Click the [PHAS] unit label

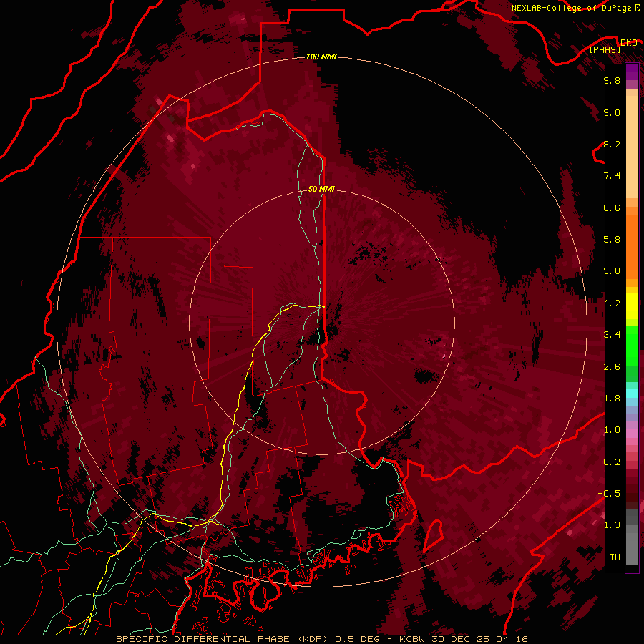(x=605, y=49)
